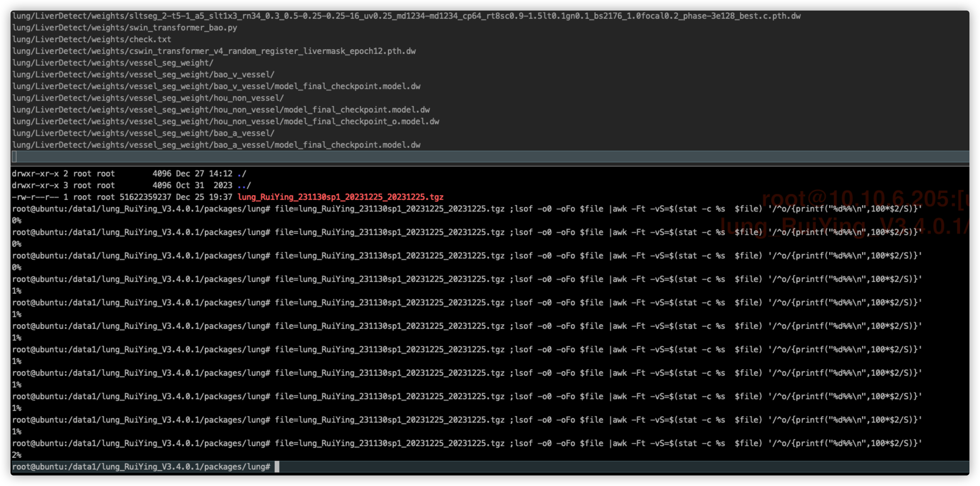Click the 2% progress output

point(17,455)
